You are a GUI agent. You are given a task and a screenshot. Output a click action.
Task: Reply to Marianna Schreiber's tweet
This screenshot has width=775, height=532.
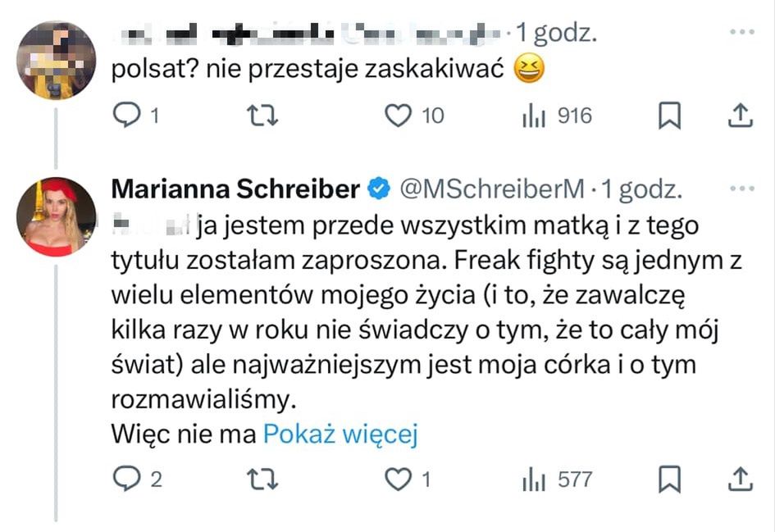click(x=126, y=479)
